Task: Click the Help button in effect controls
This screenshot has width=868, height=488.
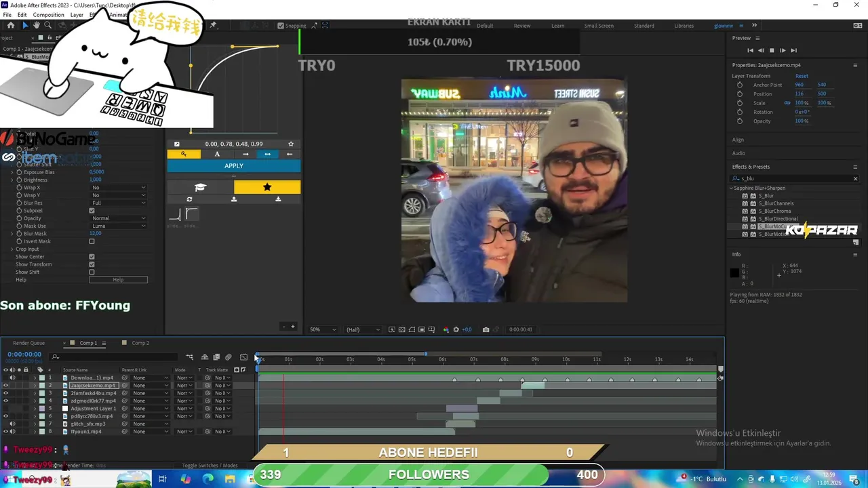Action: click(118, 280)
